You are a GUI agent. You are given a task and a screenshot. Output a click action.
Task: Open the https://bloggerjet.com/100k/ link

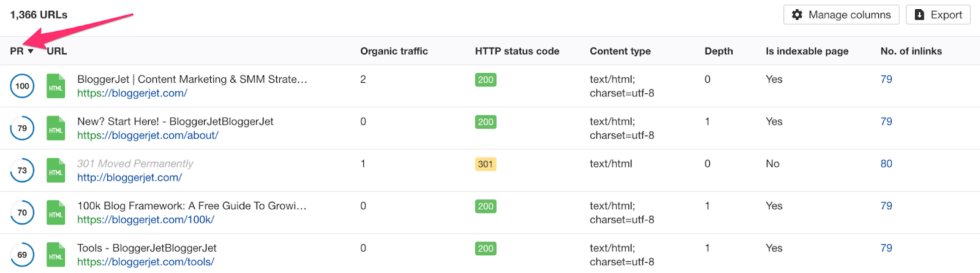(x=146, y=220)
